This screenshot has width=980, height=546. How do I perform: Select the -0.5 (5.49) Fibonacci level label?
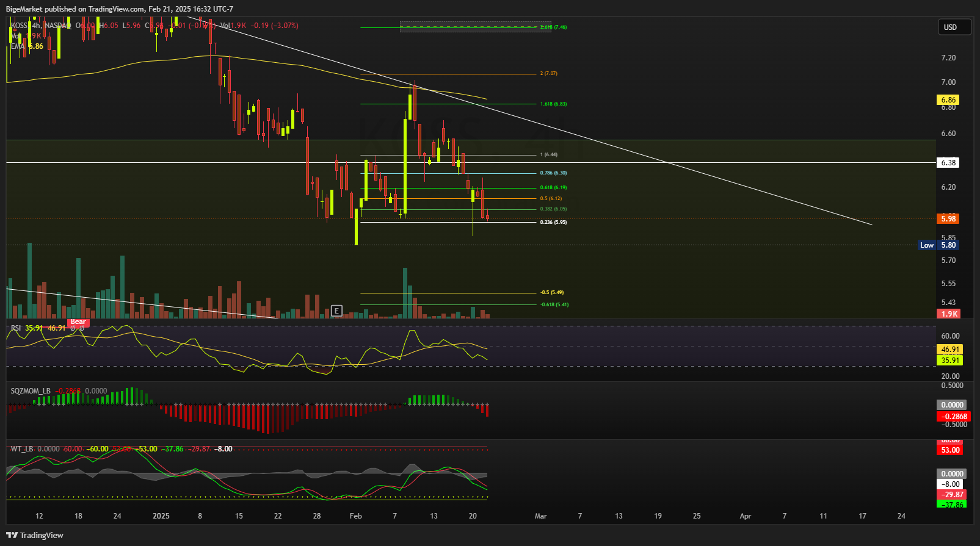552,293
